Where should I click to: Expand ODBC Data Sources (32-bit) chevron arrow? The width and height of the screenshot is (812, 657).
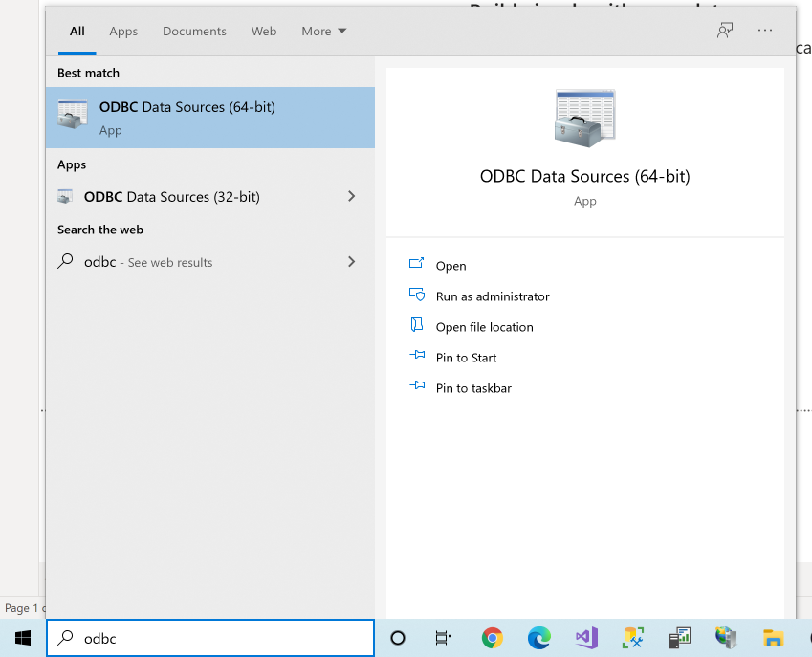pos(352,196)
